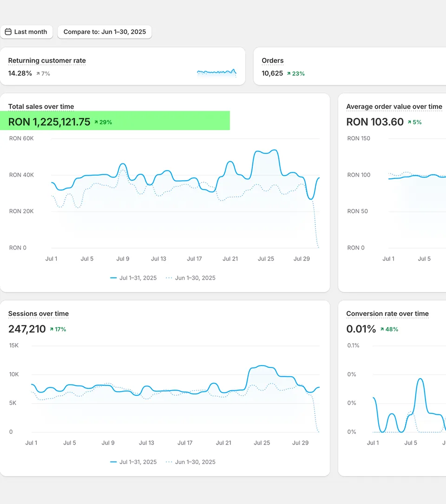Screen dimensions: 446x504
Task: Click the 48% conversion rate growth indicator
Action: (389, 329)
